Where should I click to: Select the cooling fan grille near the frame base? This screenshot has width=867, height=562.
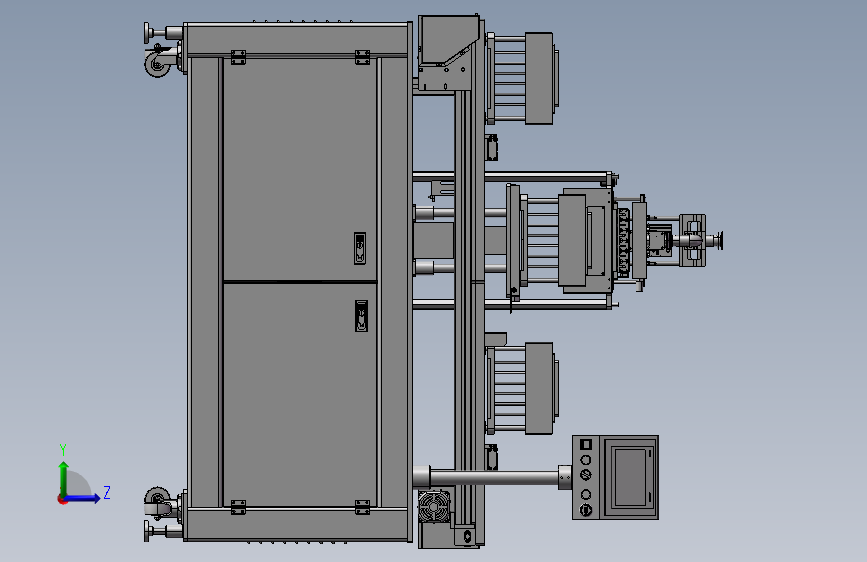click(x=434, y=507)
